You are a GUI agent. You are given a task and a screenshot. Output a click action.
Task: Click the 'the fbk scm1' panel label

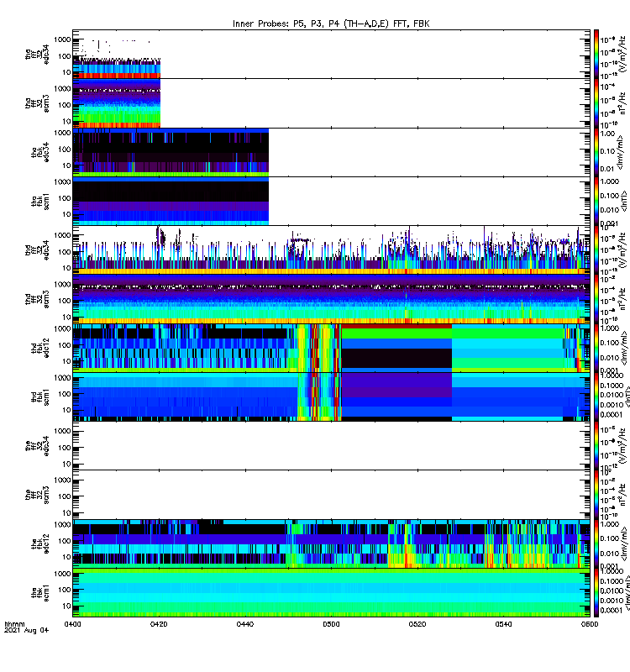[x=40, y=593]
